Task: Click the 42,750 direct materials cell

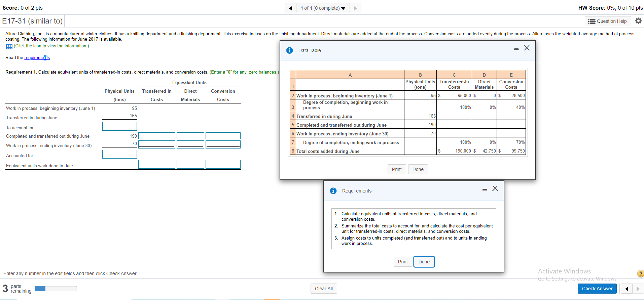Action: click(485, 151)
